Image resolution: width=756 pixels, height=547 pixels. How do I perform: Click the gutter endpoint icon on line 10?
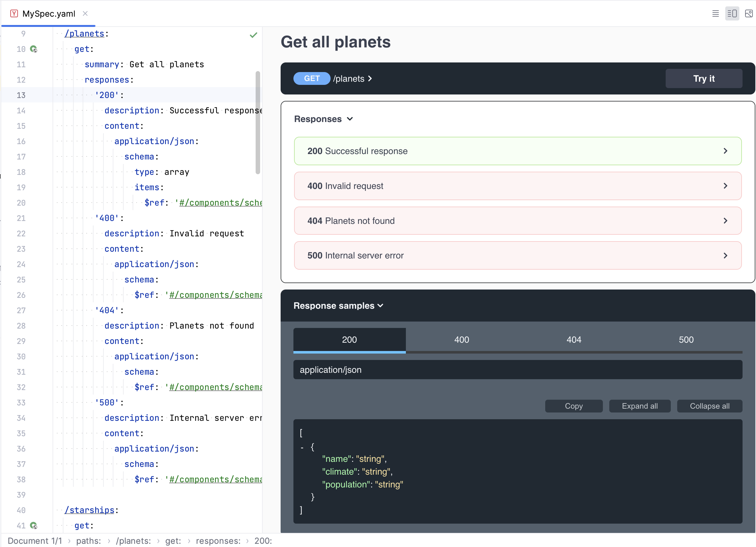[33, 49]
